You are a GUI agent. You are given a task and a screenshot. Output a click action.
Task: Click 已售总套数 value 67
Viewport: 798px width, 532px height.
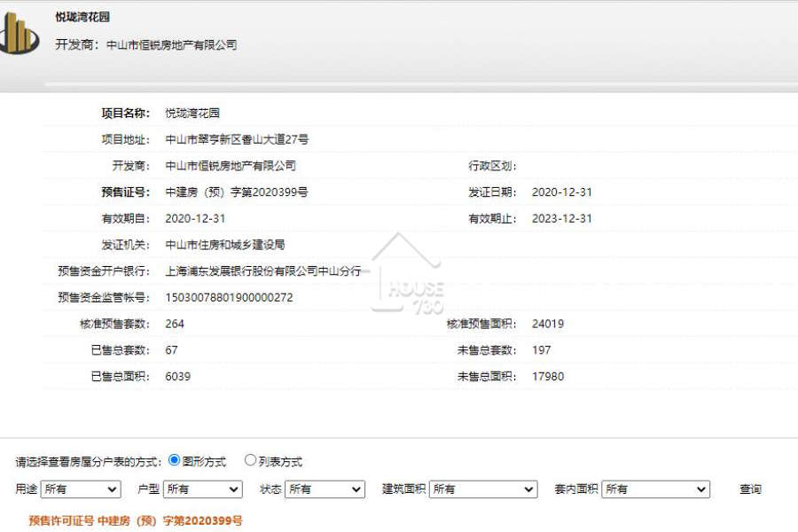tap(171, 350)
